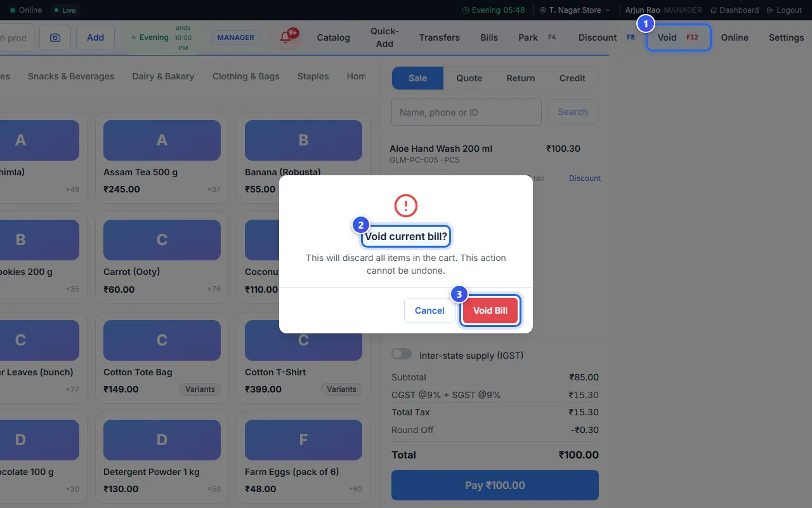Select the Carrot (Ooty) product tile
The width and height of the screenshot is (812, 508).
[162, 258]
